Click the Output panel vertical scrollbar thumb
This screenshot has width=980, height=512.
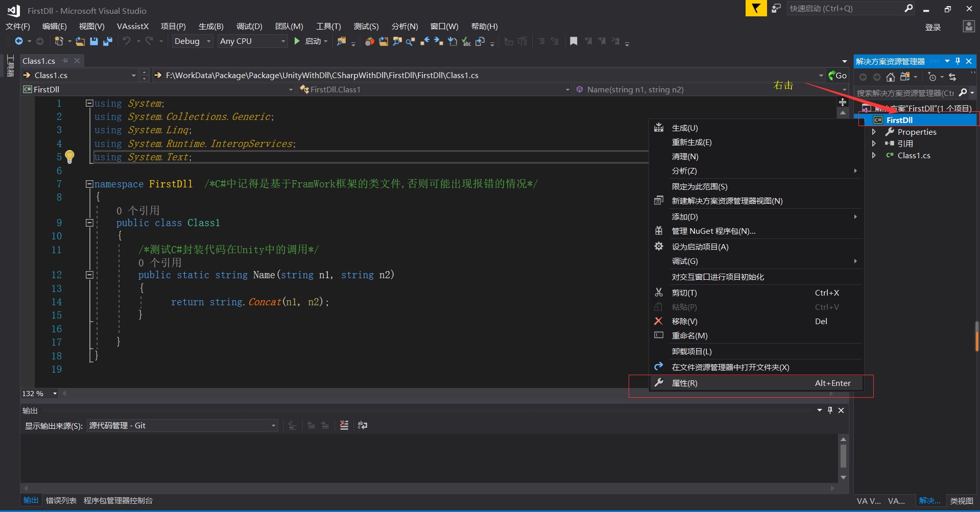[843, 456]
